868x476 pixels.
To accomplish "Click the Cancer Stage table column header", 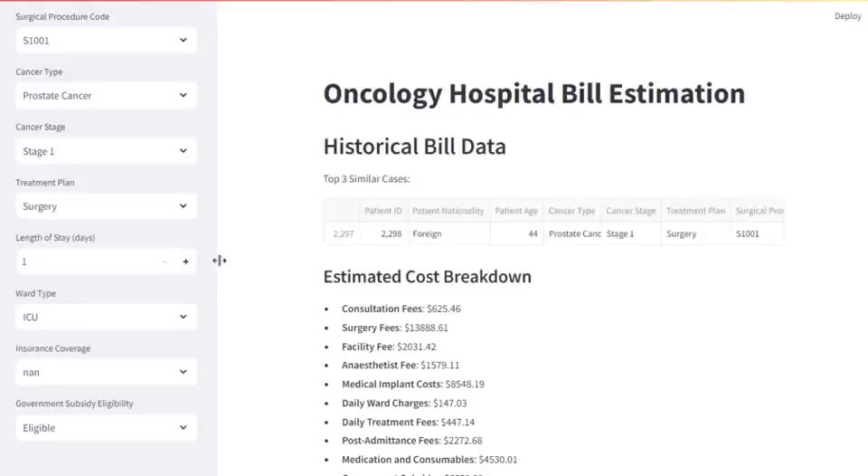I will point(630,211).
